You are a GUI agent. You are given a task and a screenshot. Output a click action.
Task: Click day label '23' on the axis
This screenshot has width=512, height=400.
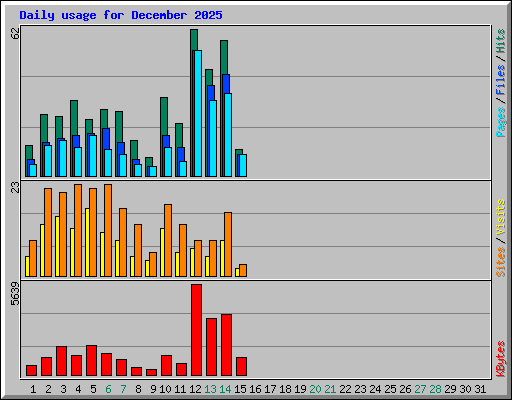pos(360,389)
